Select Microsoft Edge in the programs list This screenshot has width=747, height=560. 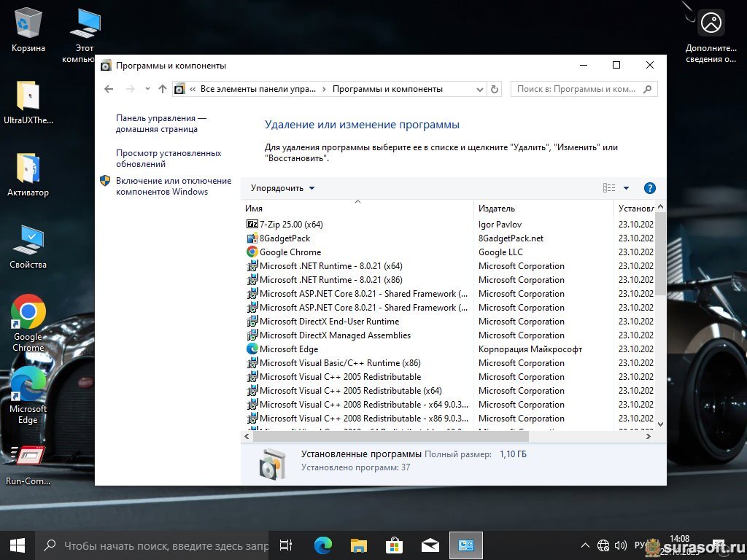pos(288,349)
